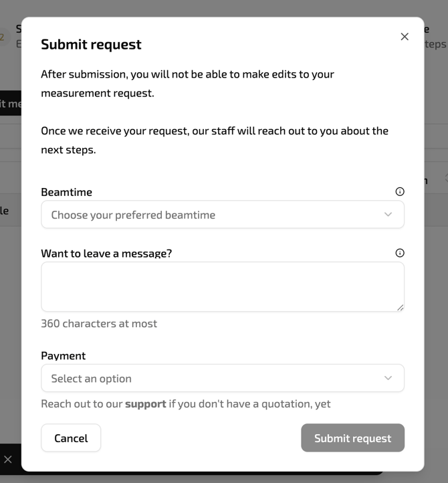The image size is (448, 483).
Task: Click the Payment field label
Action: (64, 356)
